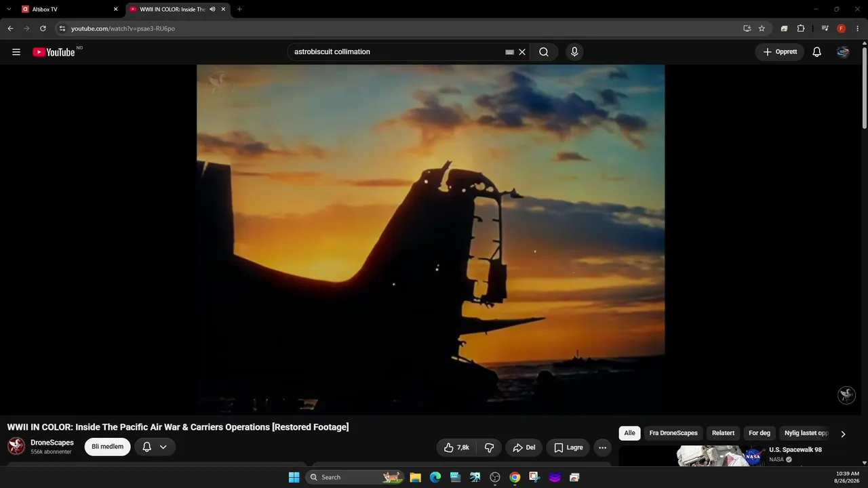Click the Opprett create button
868x488 pixels.
point(780,52)
